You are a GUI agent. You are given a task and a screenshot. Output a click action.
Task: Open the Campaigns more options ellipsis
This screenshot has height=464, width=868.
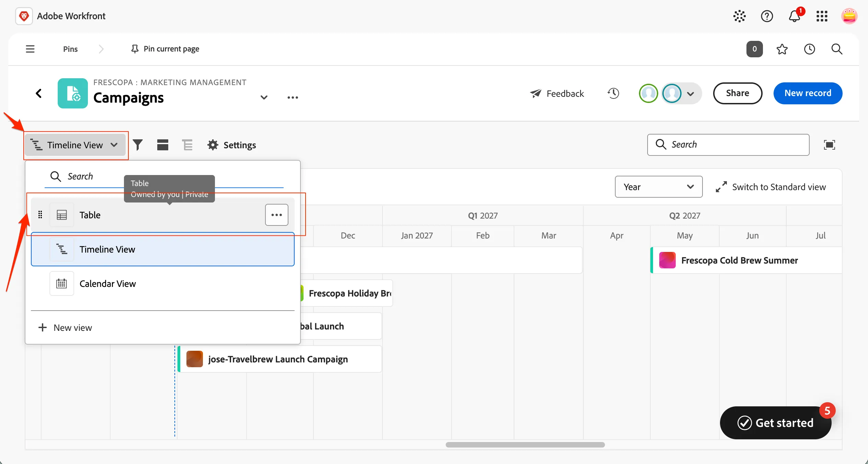[x=293, y=97]
